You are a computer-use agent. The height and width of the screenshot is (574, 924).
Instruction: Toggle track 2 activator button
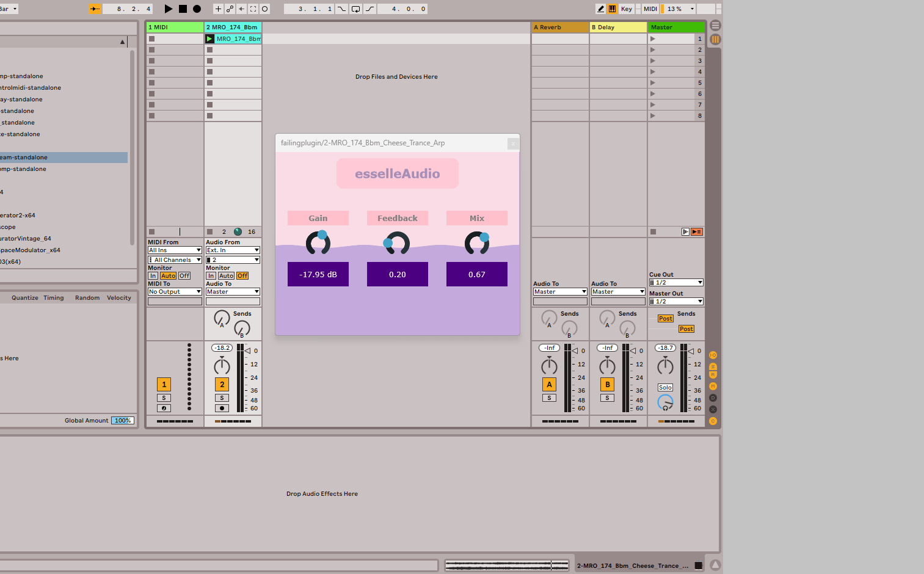[x=222, y=385]
